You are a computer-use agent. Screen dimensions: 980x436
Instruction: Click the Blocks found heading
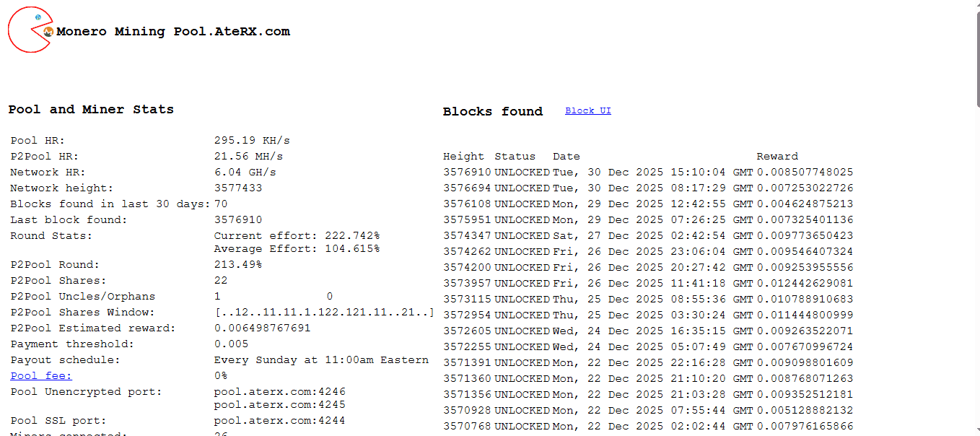(492, 112)
